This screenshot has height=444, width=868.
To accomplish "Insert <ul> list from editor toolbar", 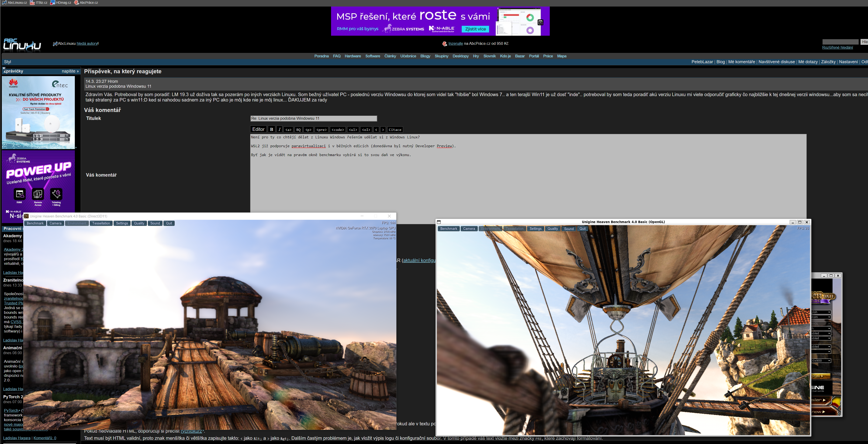I will click(x=353, y=129).
